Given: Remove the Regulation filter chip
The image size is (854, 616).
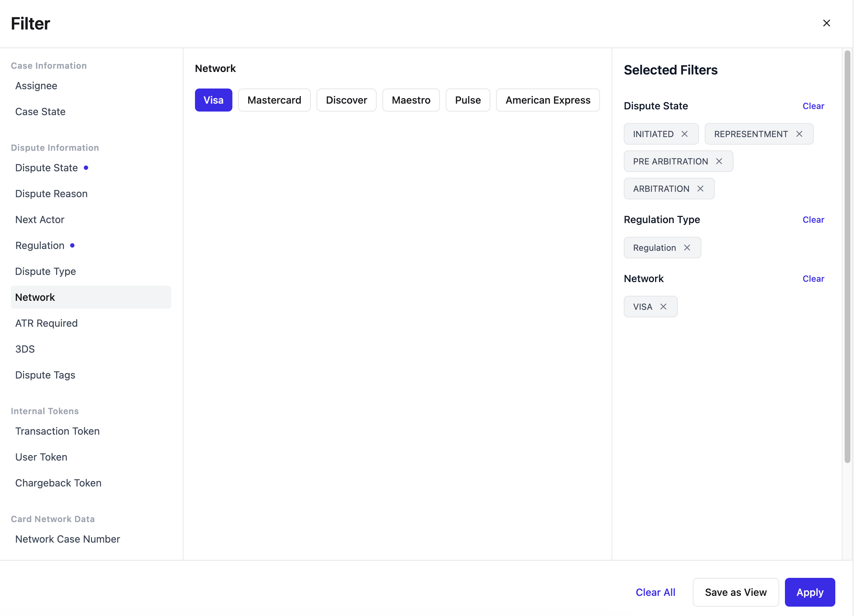Looking at the screenshot, I should click(x=687, y=248).
